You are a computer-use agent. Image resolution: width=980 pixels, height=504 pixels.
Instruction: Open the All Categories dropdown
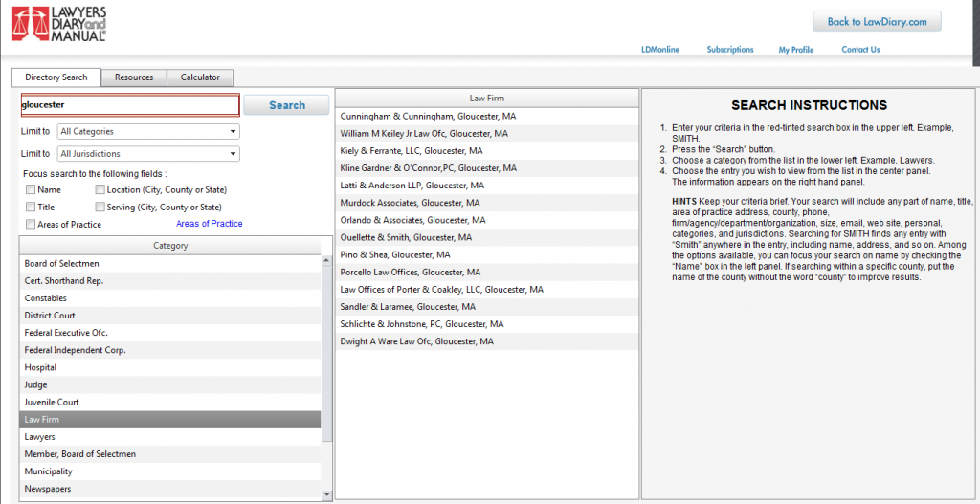click(148, 132)
